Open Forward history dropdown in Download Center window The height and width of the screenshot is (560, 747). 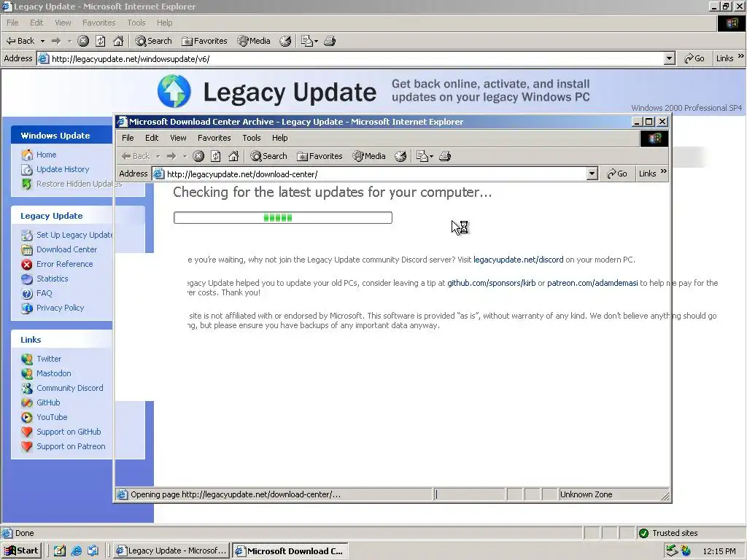pos(185,156)
